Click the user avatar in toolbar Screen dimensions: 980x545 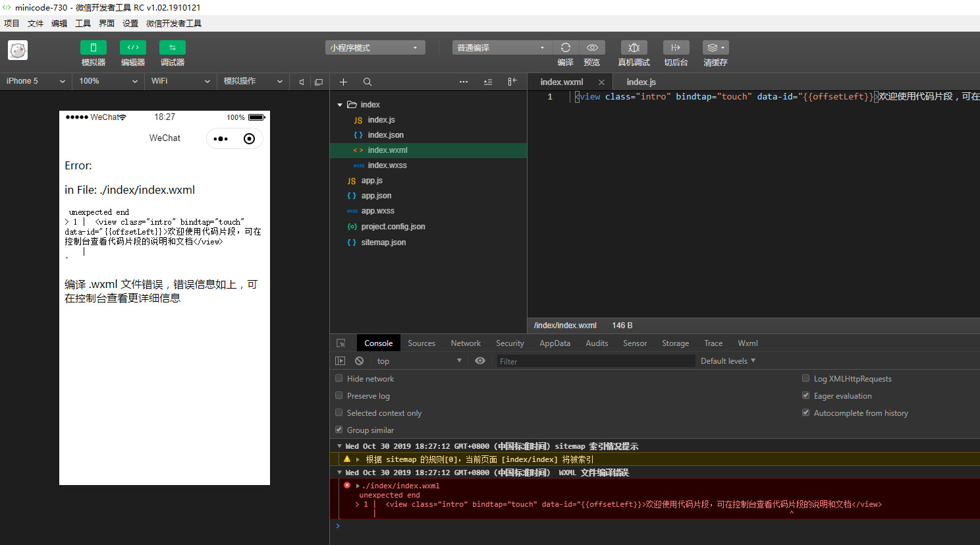coord(18,50)
